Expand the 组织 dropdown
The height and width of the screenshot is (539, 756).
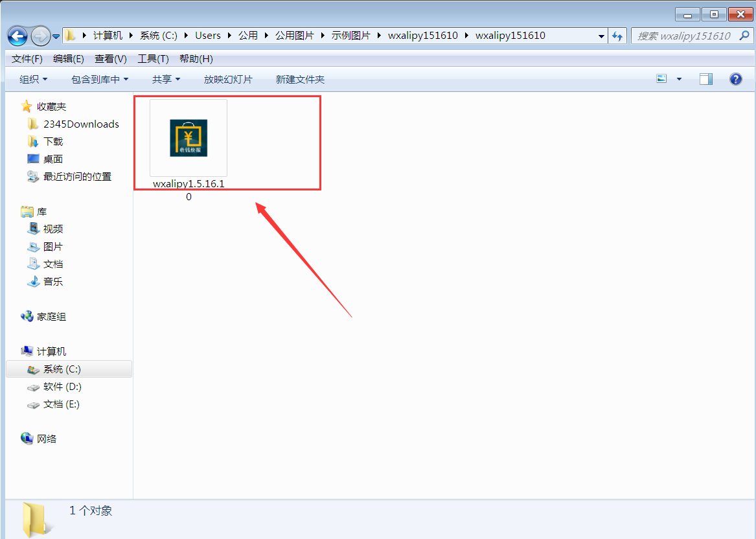click(33, 79)
